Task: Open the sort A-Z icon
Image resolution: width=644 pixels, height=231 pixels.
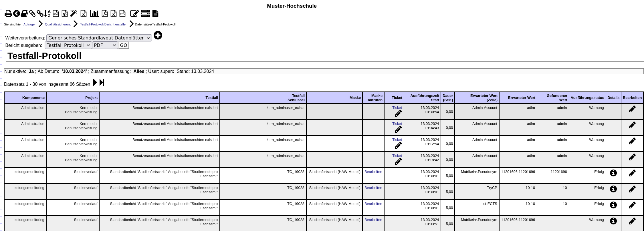Action: pyautogui.click(x=47, y=13)
